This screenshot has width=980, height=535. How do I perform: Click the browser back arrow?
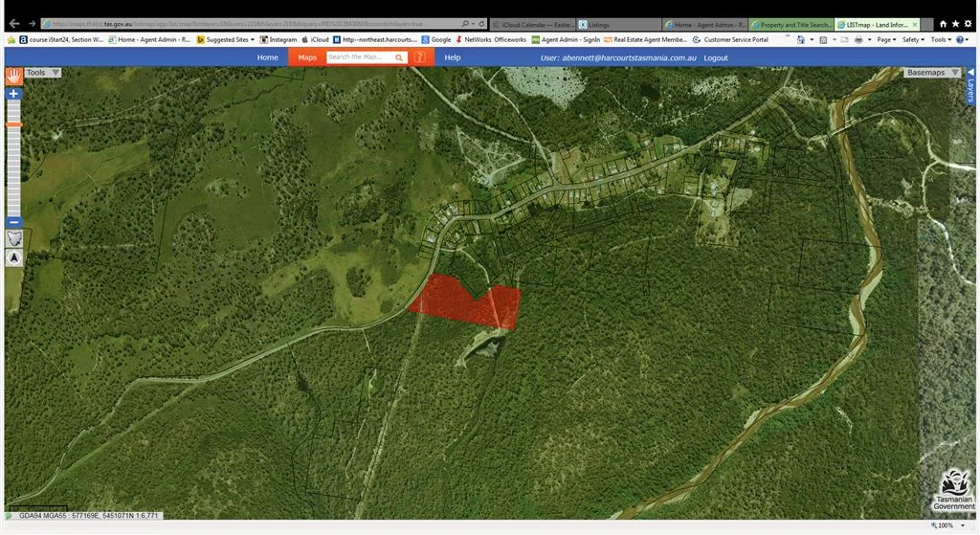click(x=13, y=24)
